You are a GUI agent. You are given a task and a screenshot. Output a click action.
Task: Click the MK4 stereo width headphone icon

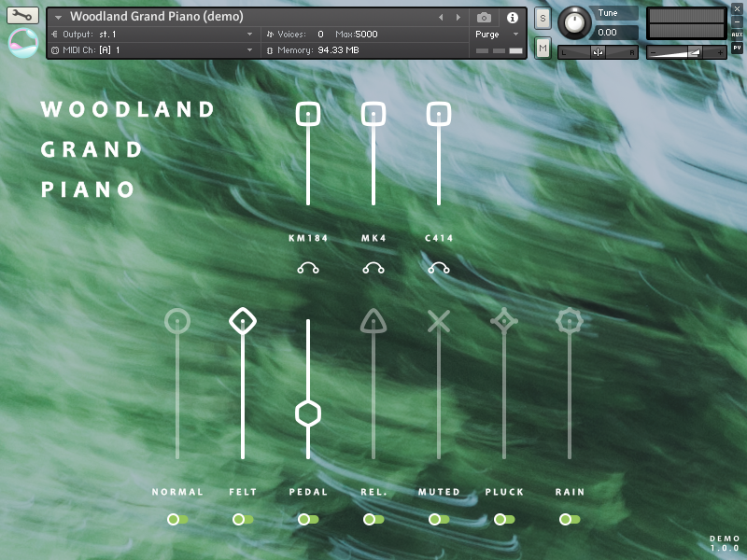pos(373,268)
